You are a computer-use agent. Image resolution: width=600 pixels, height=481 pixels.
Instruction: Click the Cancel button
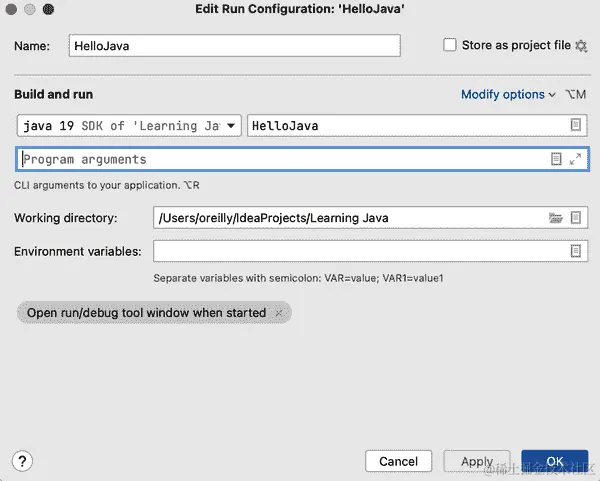(398, 461)
